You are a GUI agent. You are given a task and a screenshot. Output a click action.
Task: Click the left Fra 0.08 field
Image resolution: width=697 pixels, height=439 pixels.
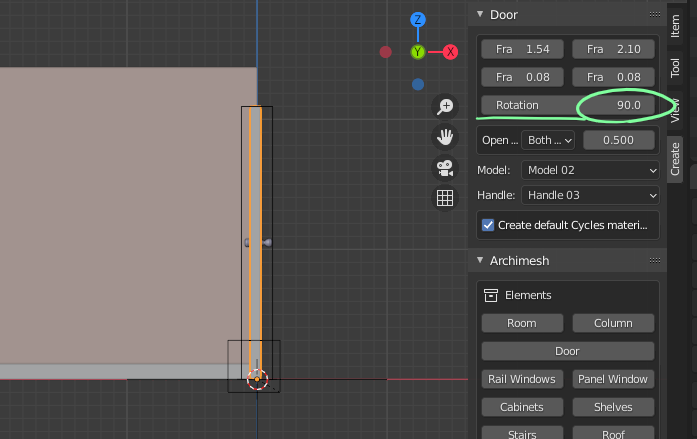pos(522,77)
